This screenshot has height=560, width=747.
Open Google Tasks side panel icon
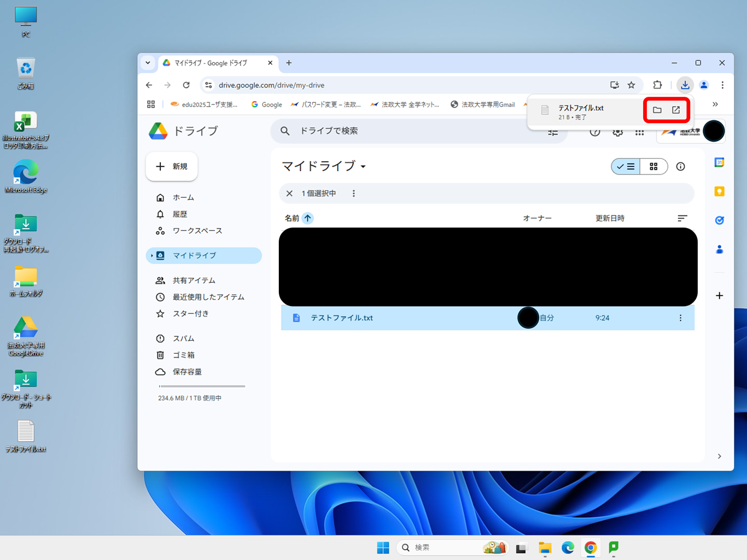click(719, 220)
